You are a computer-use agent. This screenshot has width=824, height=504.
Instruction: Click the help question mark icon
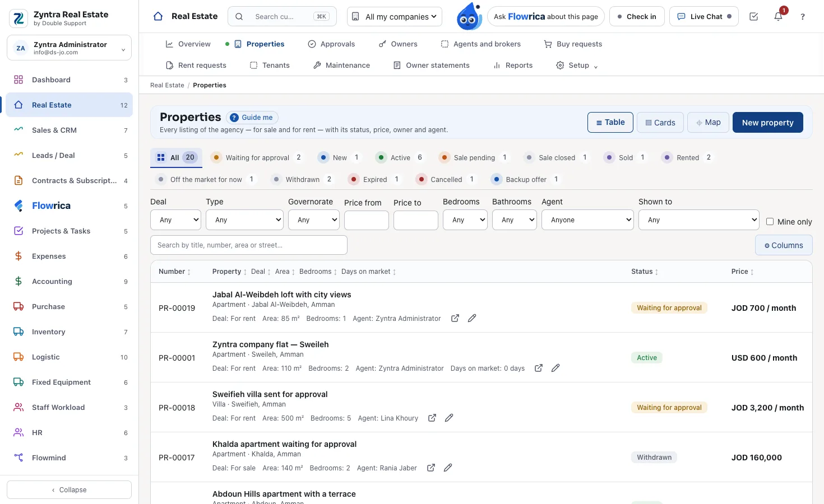803,17
